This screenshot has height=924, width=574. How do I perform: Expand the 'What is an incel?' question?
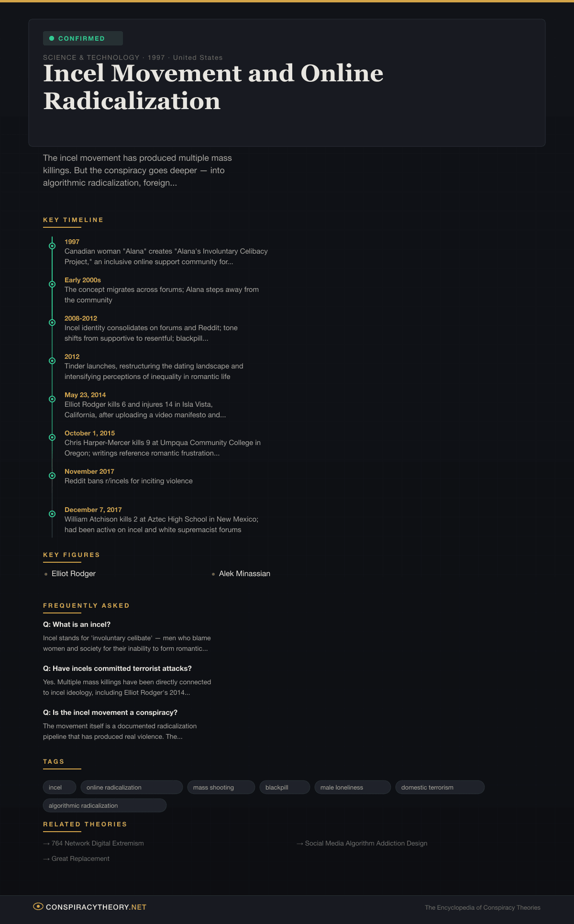click(x=77, y=624)
